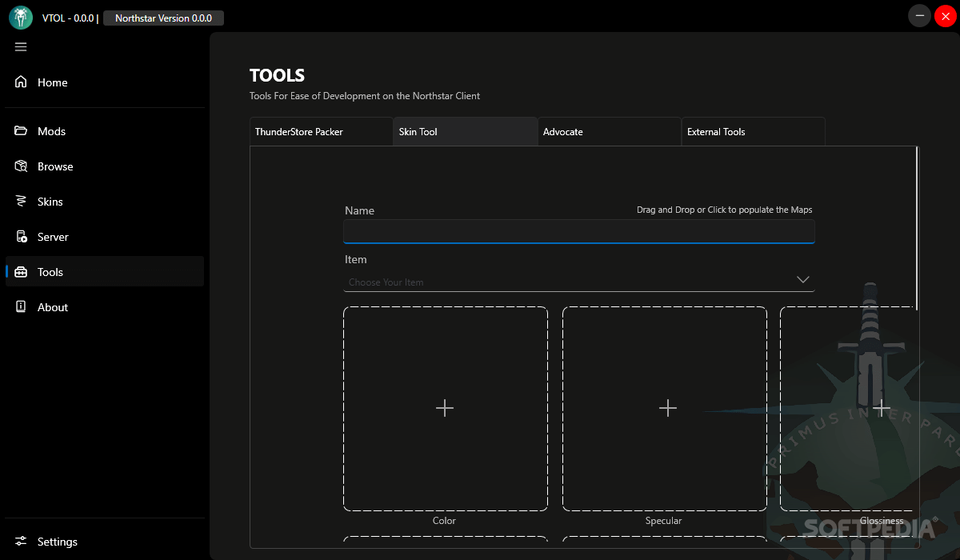This screenshot has width=960, height=560.
Task: Click 'Drag and Drop or Click to populate the Maps' text
Action: pos(725,210)
